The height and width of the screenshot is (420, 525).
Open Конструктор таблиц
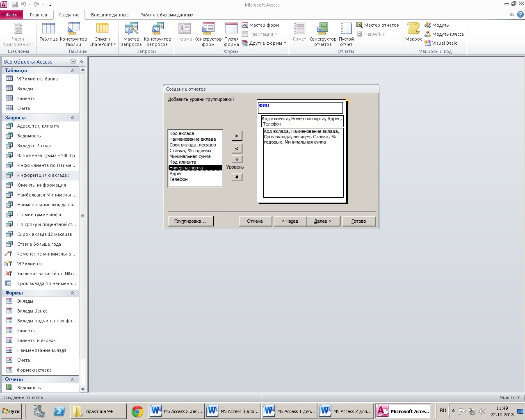coord(74,34)
